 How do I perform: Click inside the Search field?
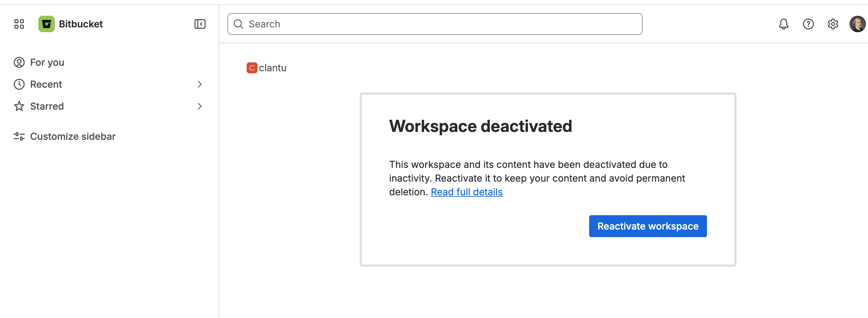click(435, 24)
